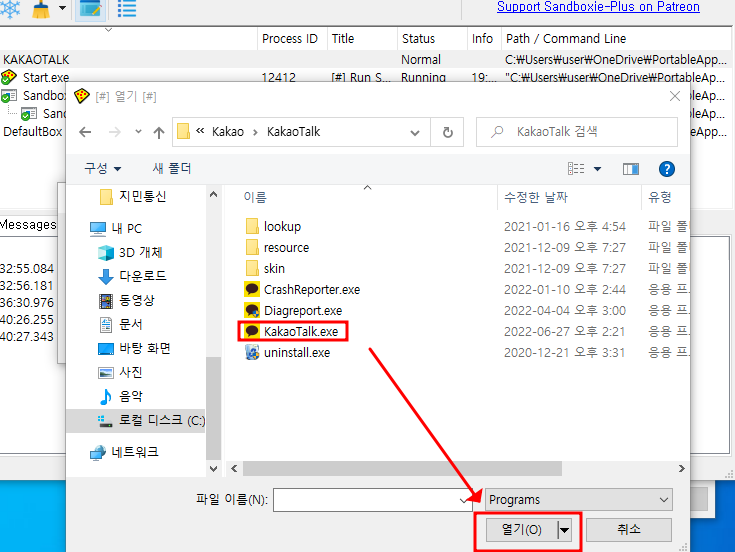The image size is (735, 552).
Task: Go up one folder level
Action: (x=159, y=133)
